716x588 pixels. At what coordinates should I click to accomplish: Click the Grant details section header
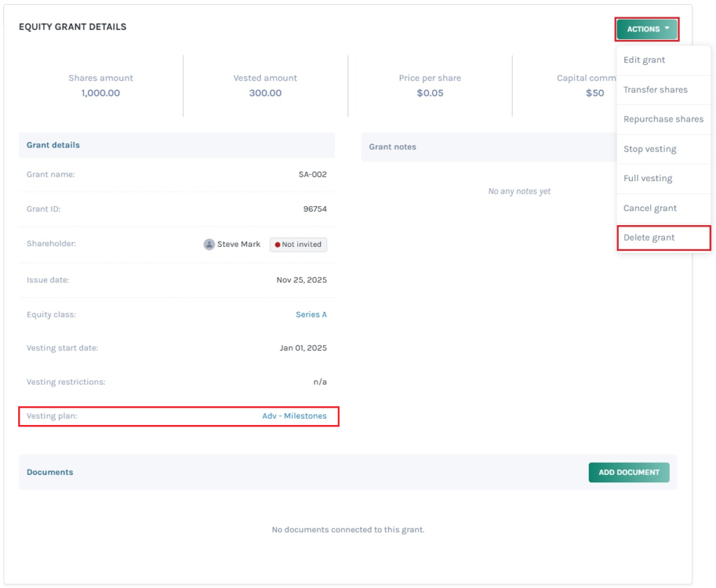[53, 145]
